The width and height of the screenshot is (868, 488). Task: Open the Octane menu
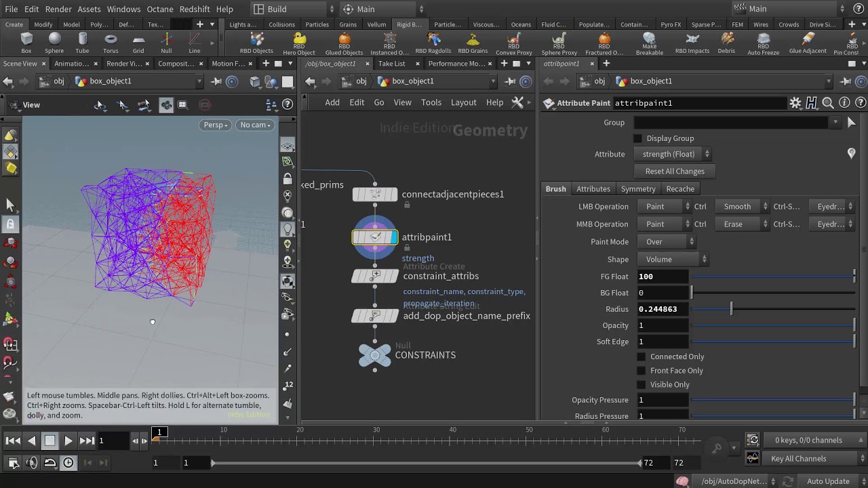coord(160,9)
